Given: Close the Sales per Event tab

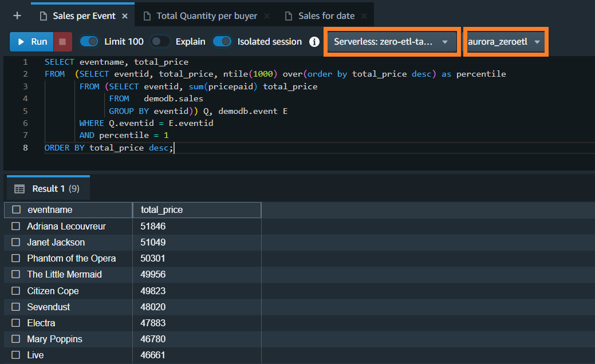Looking at the screenshot, I should 125,16.
